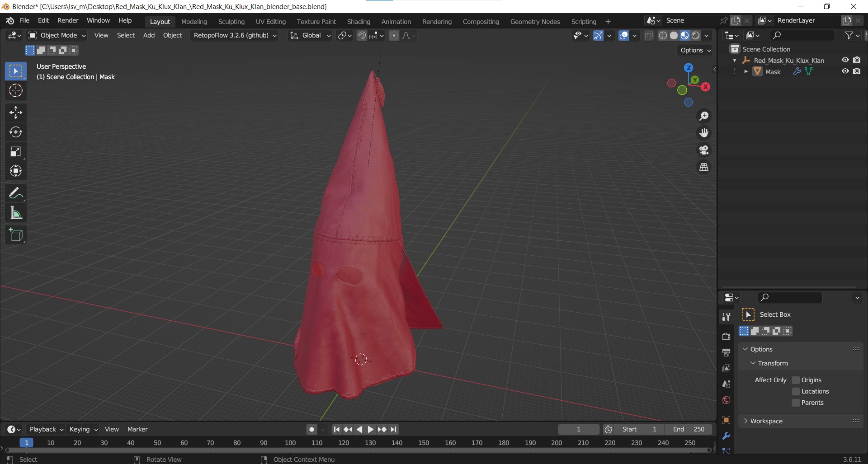Disable Mask object in renders
The width and height of the screenshot is (868, 464).
pos(857,71)
